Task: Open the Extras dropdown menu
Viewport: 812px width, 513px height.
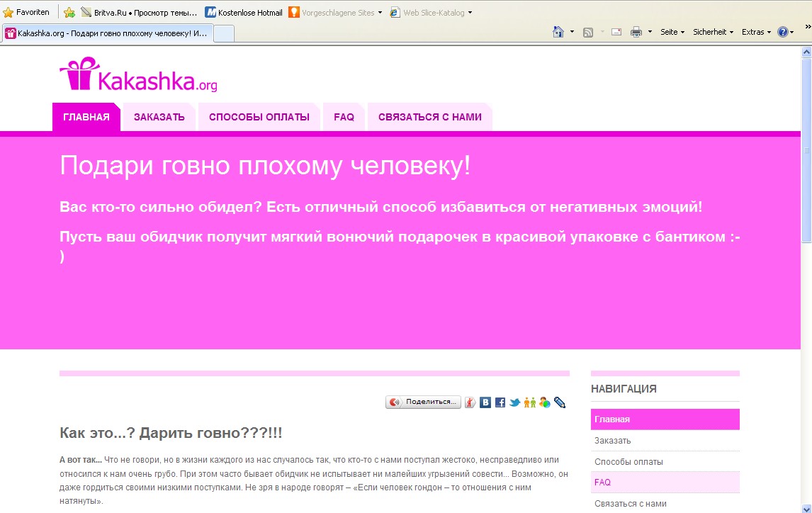Action: [756, 32]
